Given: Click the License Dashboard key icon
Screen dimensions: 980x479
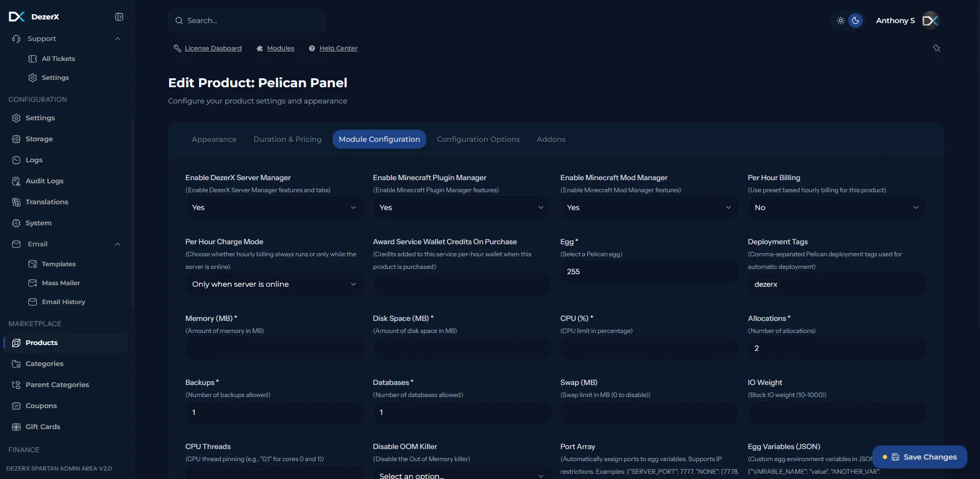Looking at the screenshot, I should click(x=178, y=48).
